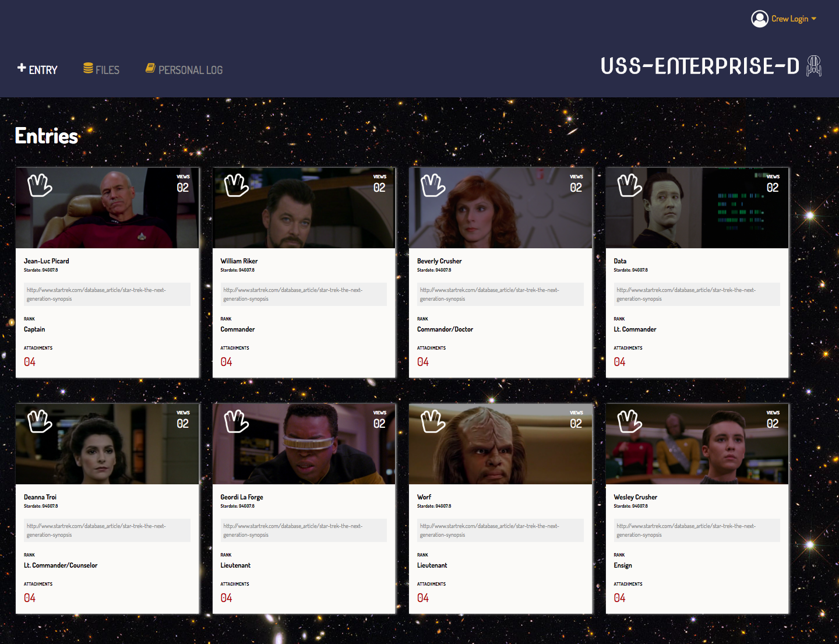Click the Lt. Commander/Counselor rank text
The image size is (839, 644).
click(x=61, y=565)
